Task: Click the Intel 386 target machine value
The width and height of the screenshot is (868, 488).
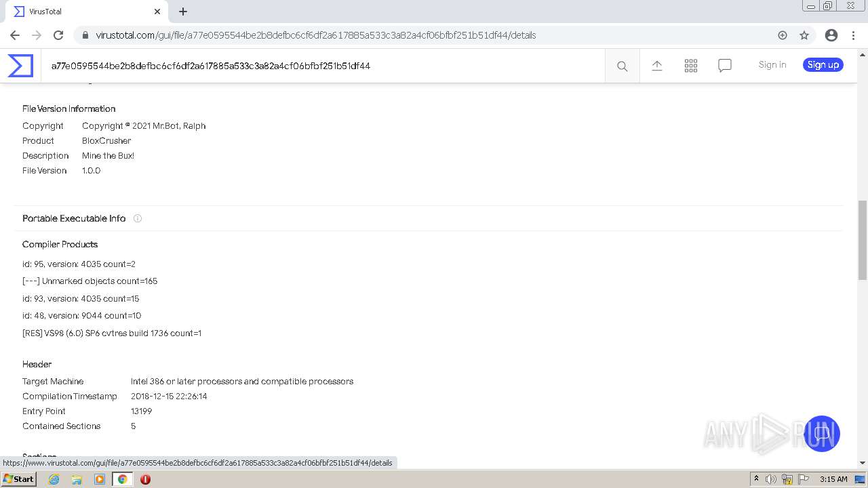Action: click(x=242, y=382)
